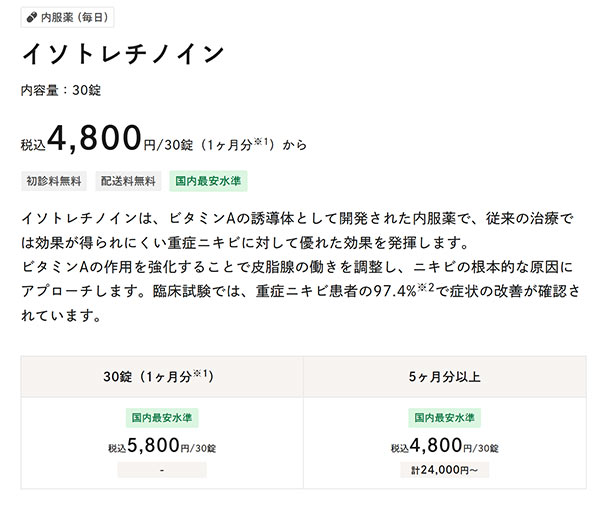Click the 5,800円/30錠 price

click(162, 445)
